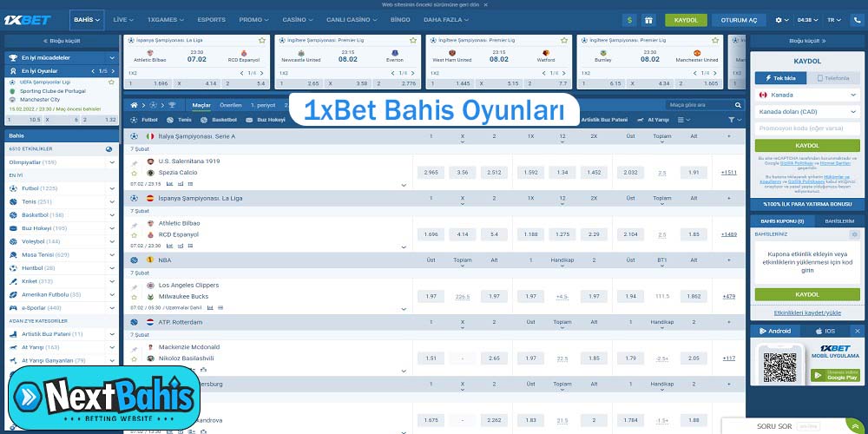Open the ESPORTS menu item
Viewport: 868px width, 434px height.
coord(212,20)
